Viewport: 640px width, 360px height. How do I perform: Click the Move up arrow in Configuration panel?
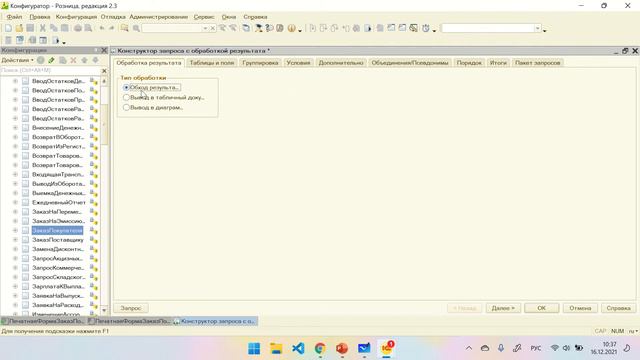click(x=84, y=60)
